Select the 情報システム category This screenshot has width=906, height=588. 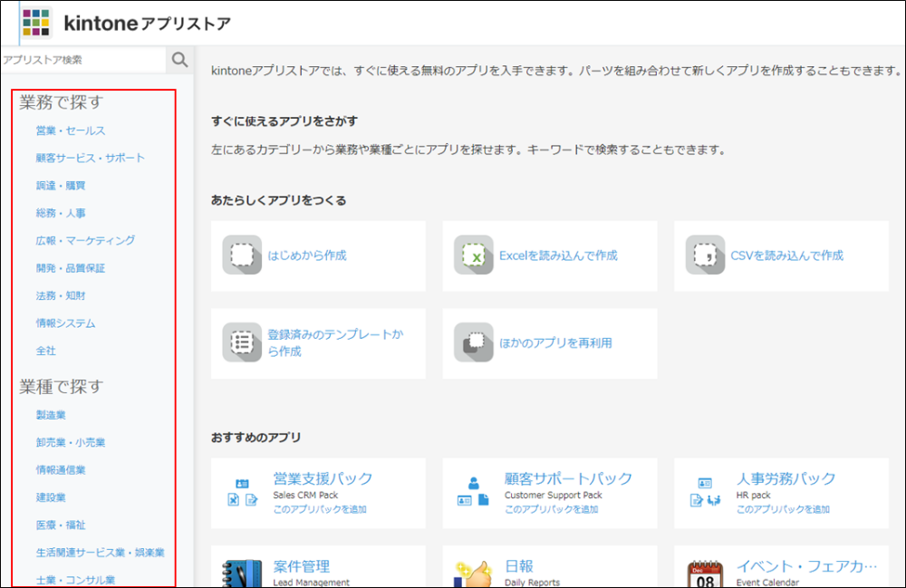click(x=65, y=323)
